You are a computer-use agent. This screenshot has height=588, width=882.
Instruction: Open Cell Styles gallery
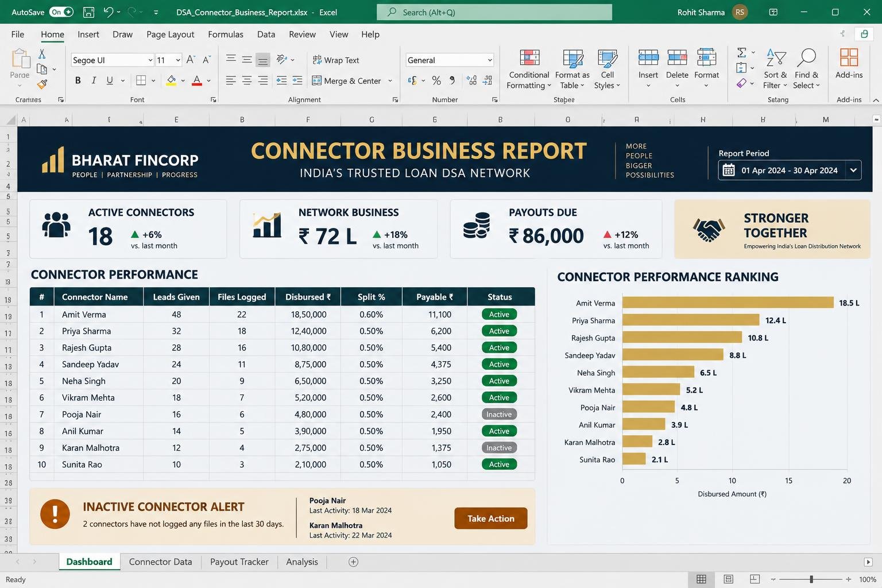pos(607,69)
